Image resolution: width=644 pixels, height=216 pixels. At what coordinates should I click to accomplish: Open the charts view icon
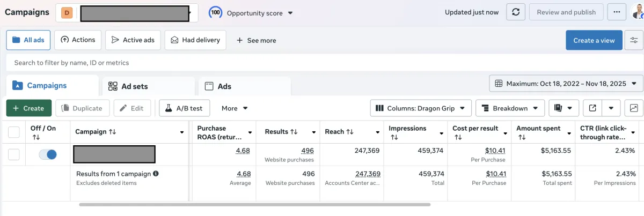click(x=634, y=108)
